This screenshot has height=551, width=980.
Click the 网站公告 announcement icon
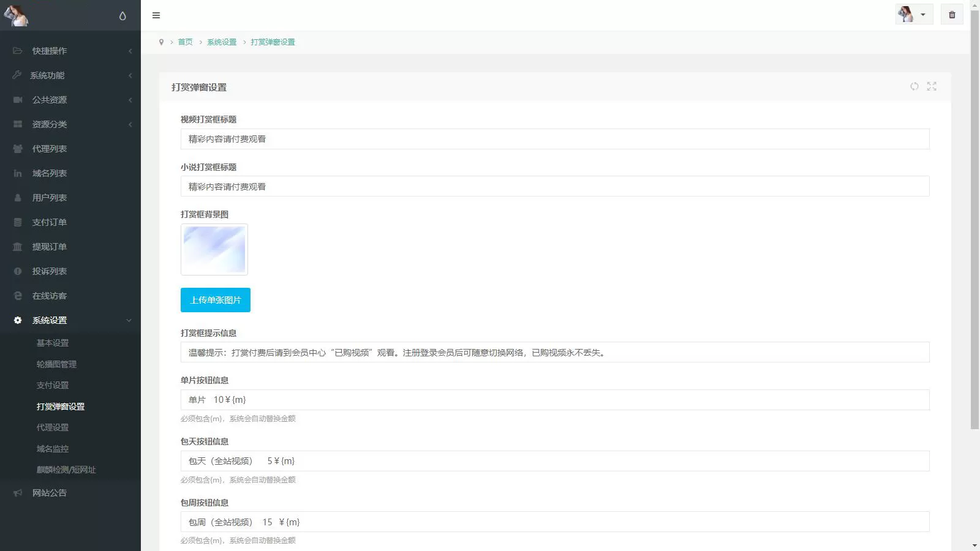click(17, 493)
